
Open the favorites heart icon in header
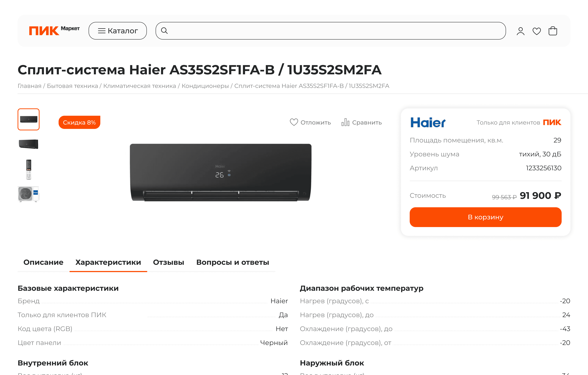pos(536,31)
